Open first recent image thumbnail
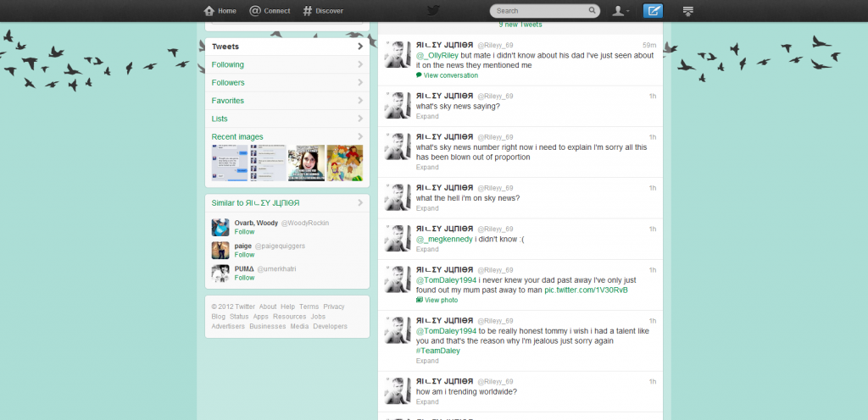This screenshot has width=868, height=420. tap(230, 163)
